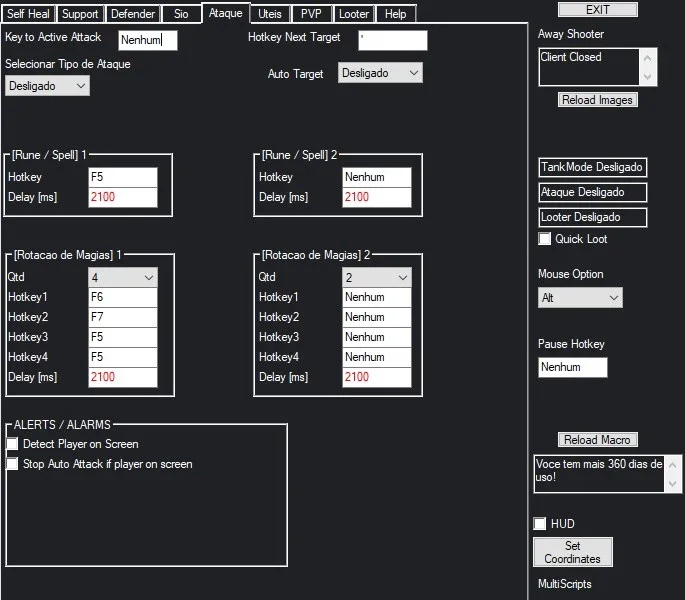
Task: Click Hotkey3 field in Rotacao de Magias 1
Action: [x=123, y=337]
